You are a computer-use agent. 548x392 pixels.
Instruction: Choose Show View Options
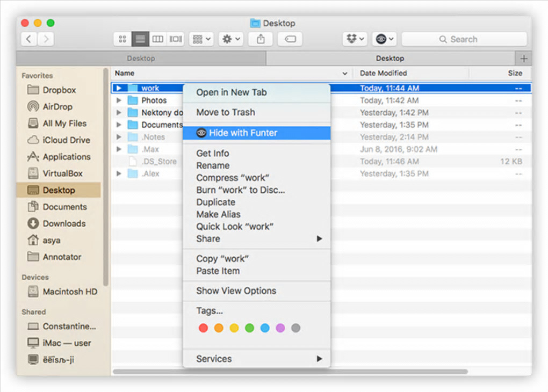(x=256, y=291)
